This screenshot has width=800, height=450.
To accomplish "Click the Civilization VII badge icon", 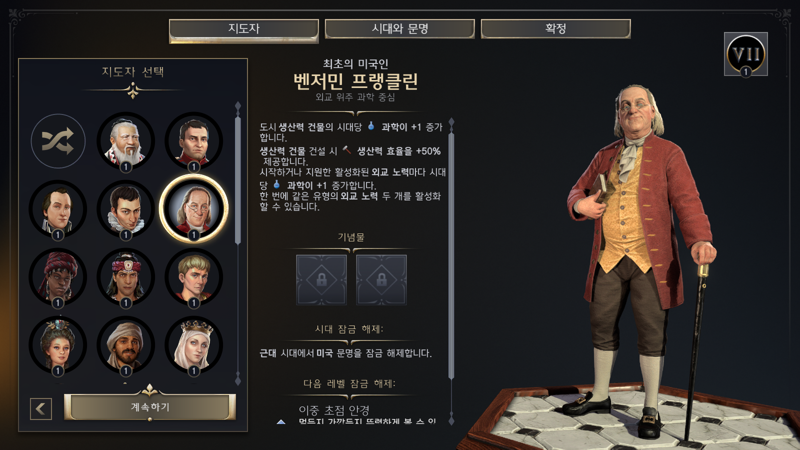I will point(745,54).
